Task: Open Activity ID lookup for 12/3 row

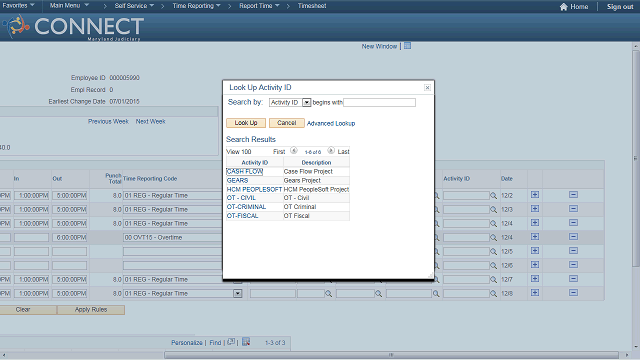Action: click(x=493, y=210)
